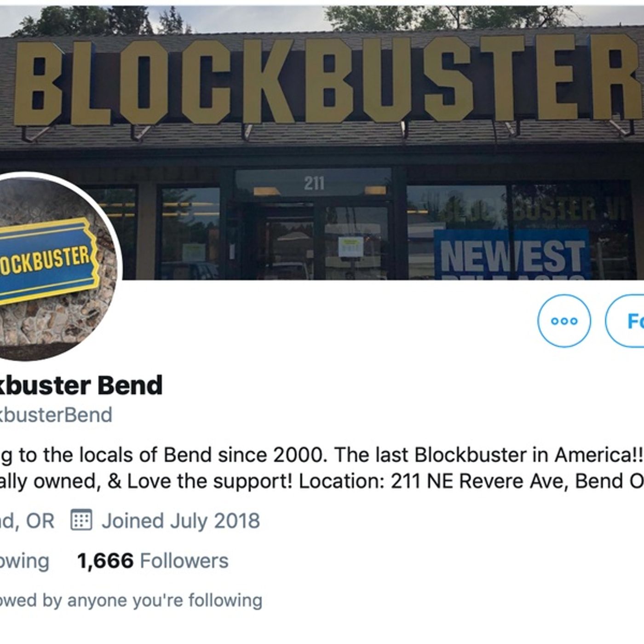Image resolution: width=644 pixels, height=644 pixels.
Task: Click the NEWEST releases blue window sign
Action: point(512,255)
